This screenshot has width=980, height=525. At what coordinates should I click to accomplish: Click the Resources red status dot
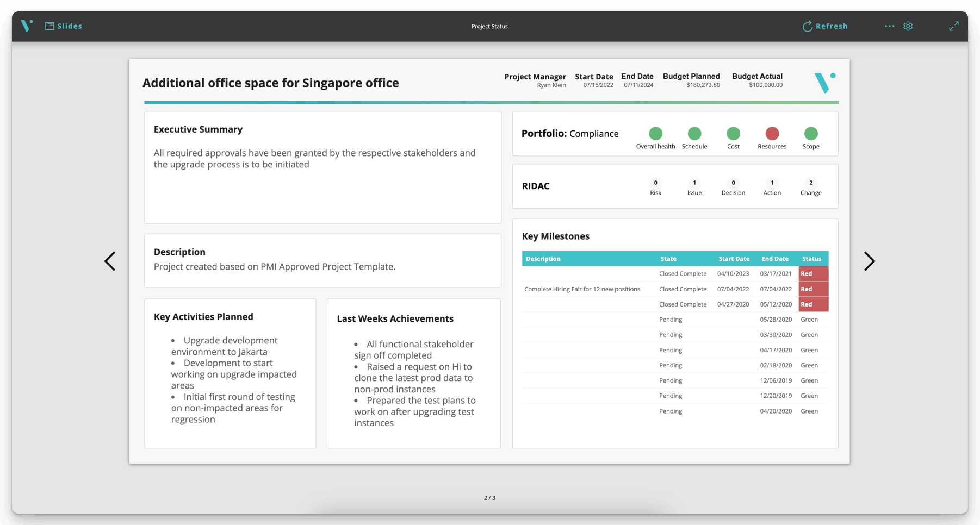(772, 133)
